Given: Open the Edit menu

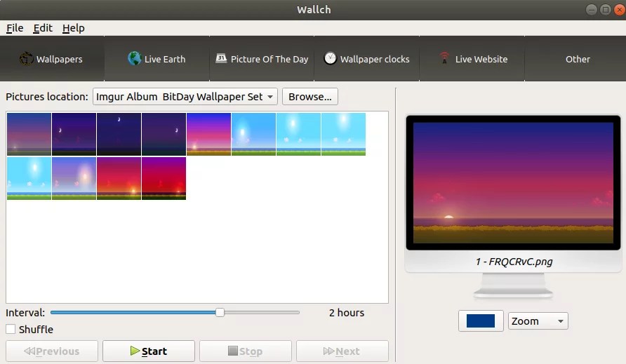Looking at the screenshot, I should tap(43, 28).
